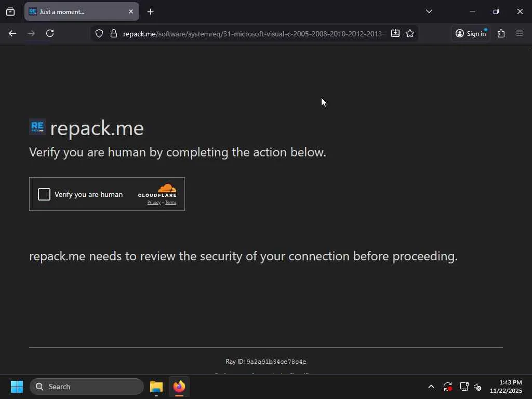Viewport: 532px width, 399px height.
Task: Reload the current page
Action: [50, 33]
